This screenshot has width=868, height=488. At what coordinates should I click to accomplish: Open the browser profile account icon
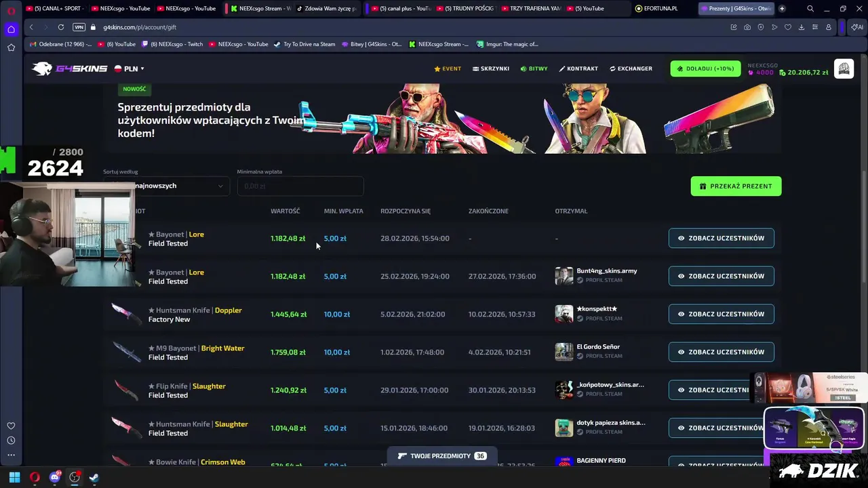pos(829,27)
